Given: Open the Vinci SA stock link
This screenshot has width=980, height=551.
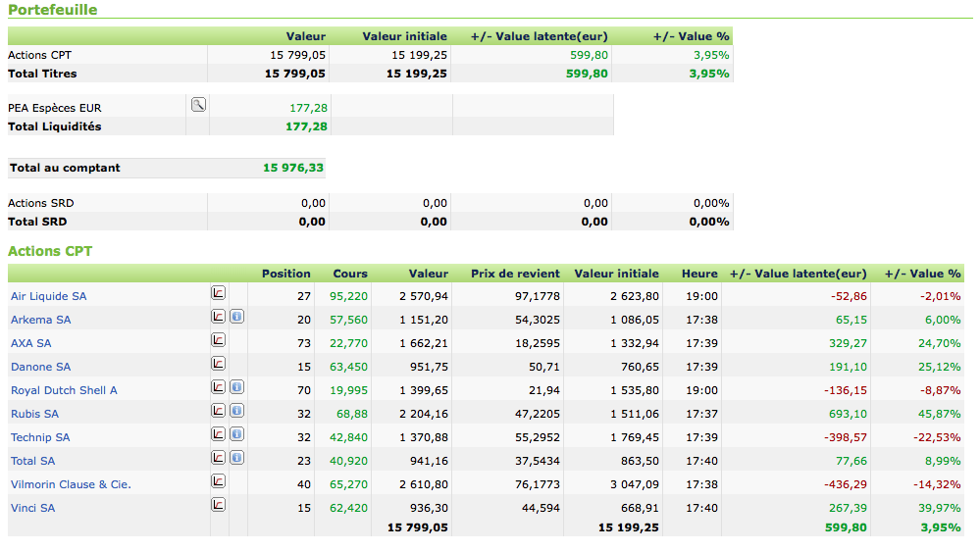Looking at the screenshot, I should coord(32,508).
